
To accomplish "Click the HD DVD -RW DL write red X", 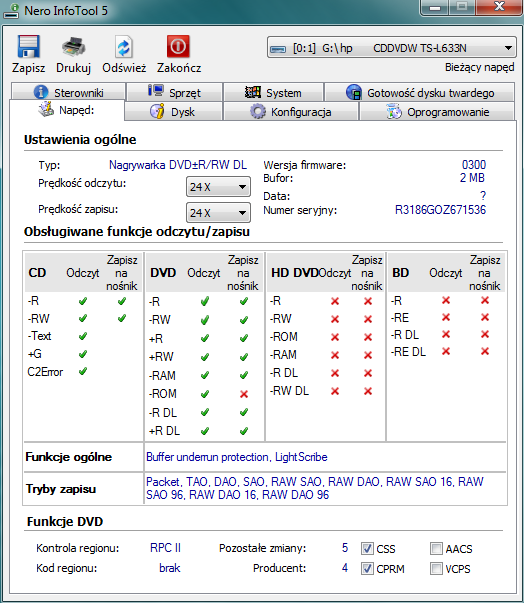I will click(x=368, y=391).
